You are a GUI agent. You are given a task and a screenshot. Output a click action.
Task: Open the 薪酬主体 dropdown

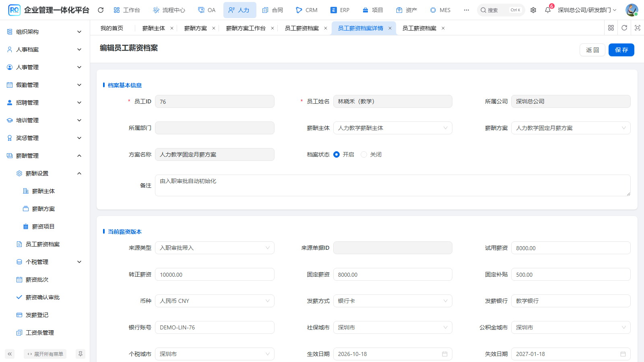pos(392,128)
